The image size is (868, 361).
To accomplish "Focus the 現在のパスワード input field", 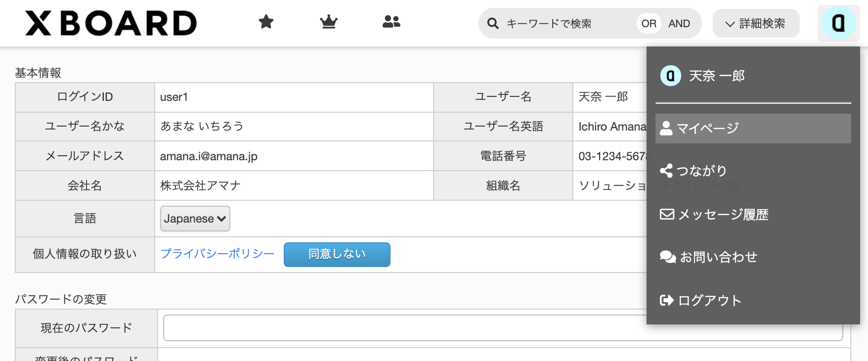I will point(503,328).
